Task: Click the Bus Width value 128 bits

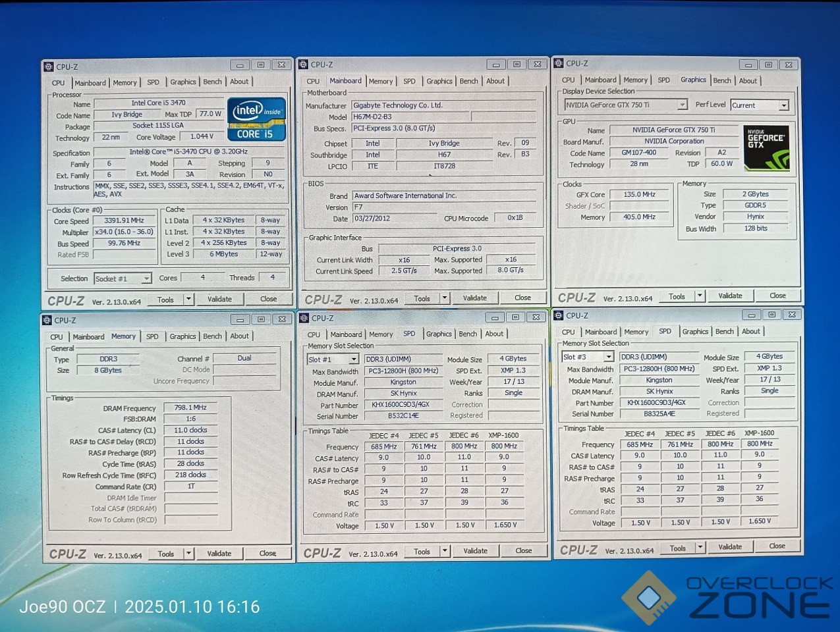Action: (x=756, y=228)
